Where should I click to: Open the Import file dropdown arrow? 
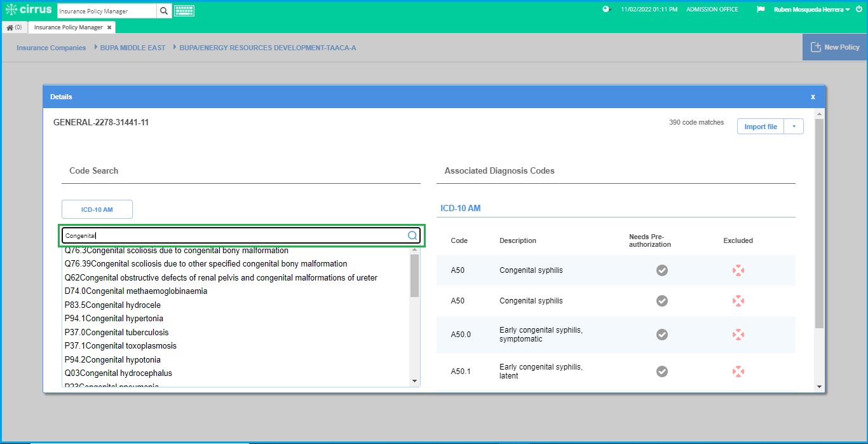793,126
